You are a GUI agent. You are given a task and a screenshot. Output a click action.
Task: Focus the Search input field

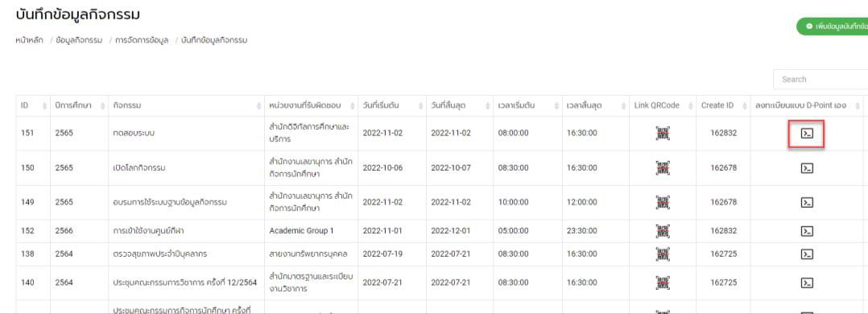pyautogui.click(x=820, y=79)
